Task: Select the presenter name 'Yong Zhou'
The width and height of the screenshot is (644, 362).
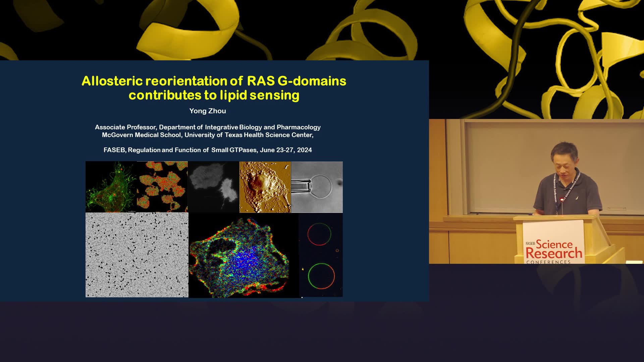Action: [208, 111]
